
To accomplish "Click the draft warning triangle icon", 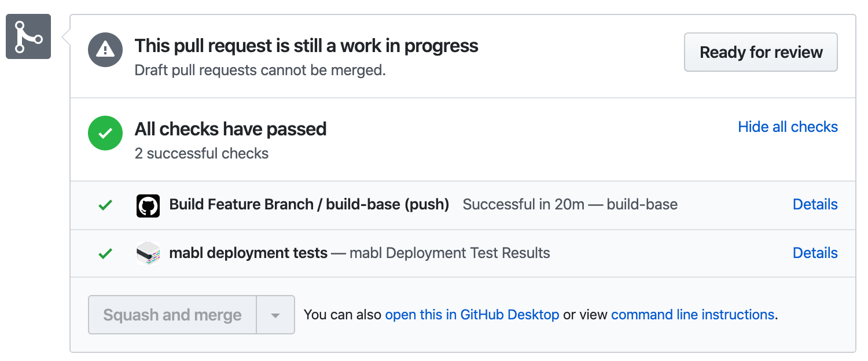I will tap(105, 50).
